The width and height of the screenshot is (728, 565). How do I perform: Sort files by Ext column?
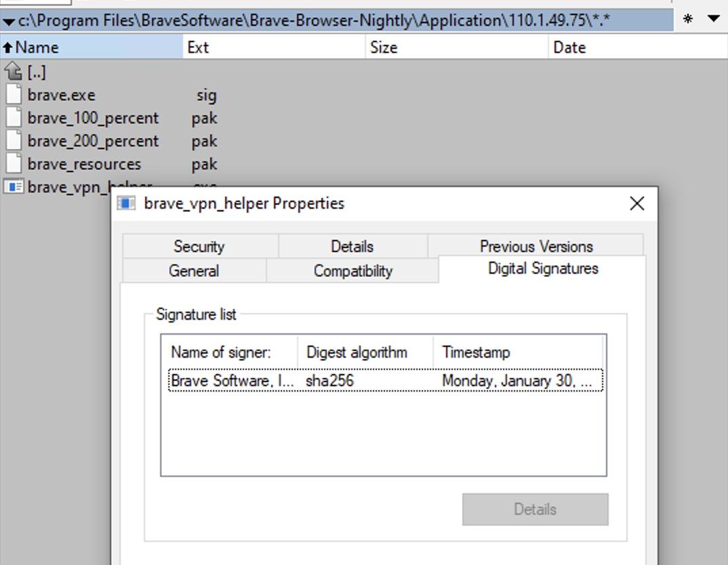click(x=274, y=47)
